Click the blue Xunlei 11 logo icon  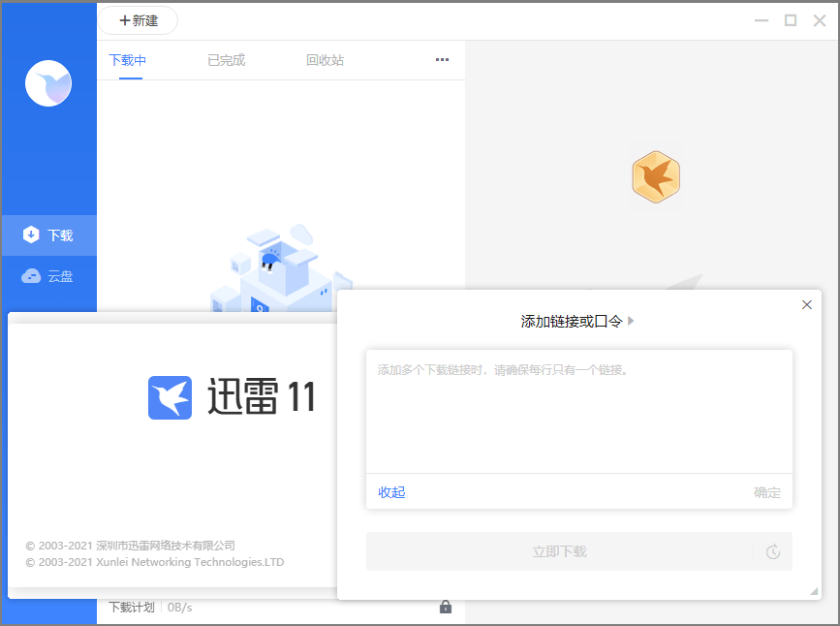(170, 397)
